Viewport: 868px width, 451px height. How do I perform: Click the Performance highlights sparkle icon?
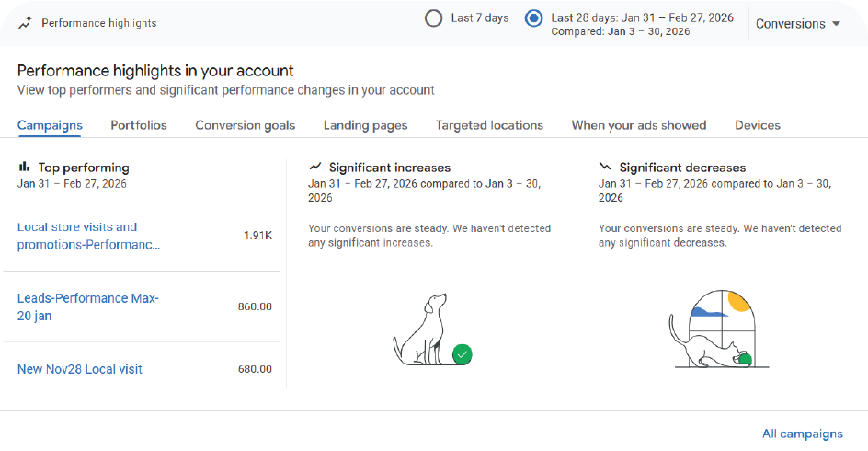(26, 23)
